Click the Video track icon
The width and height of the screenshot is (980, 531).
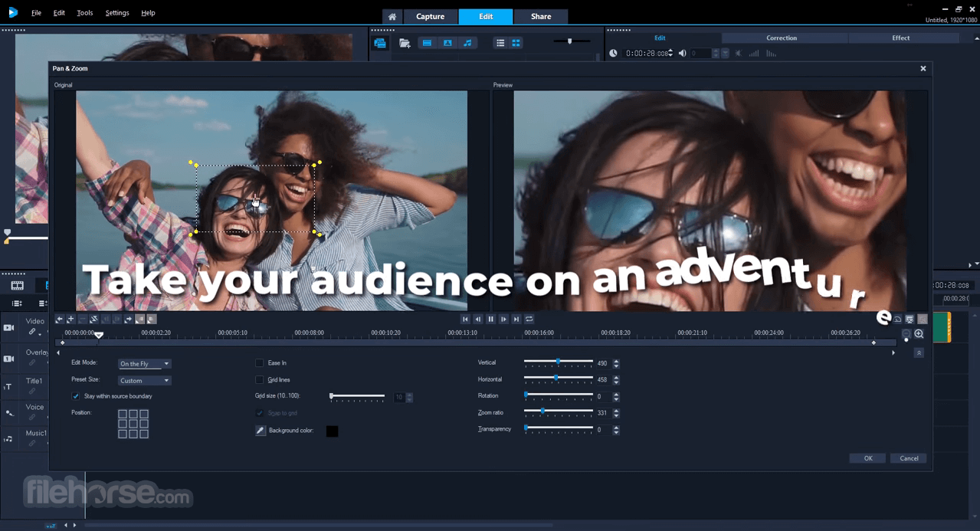coord(8,328)
